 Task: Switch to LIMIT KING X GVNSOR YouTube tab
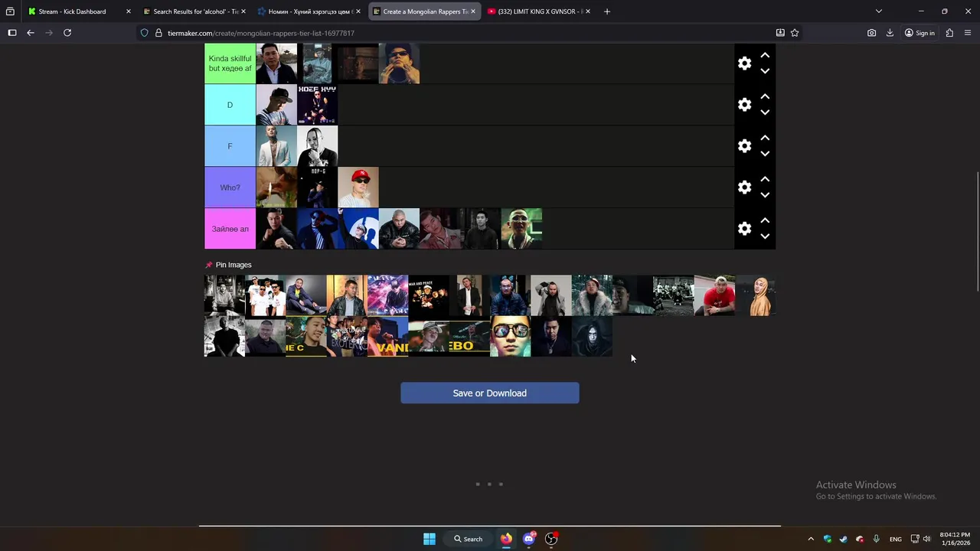click(540, 11)
